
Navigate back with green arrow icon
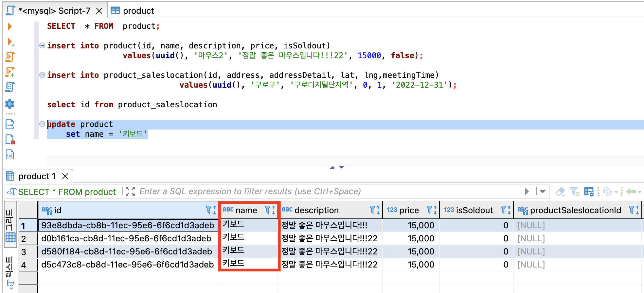point(631,191)
